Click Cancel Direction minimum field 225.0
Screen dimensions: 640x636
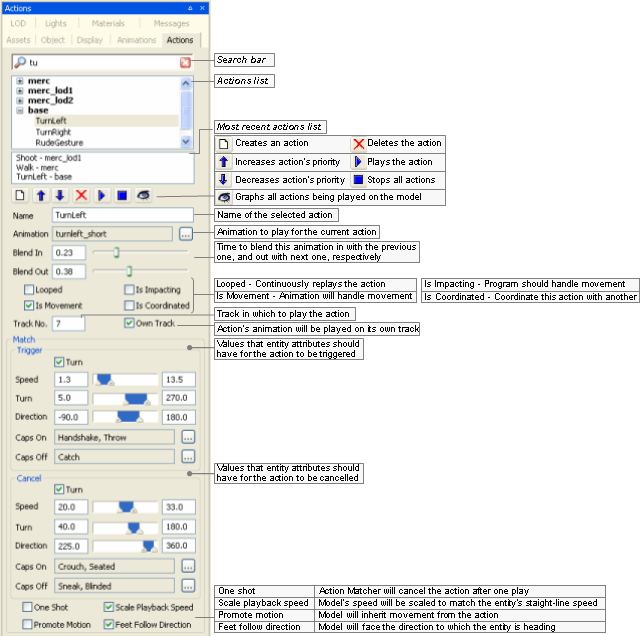[x=71, y=546]
